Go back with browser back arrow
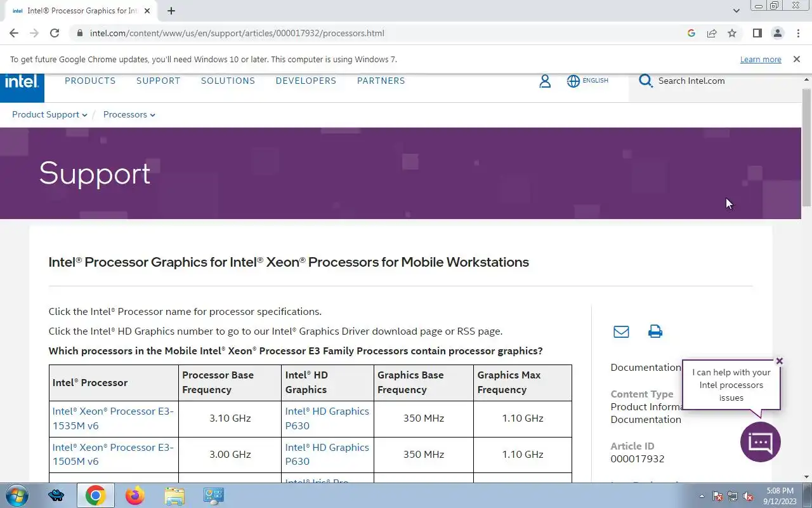The image size is (812, 508). (14, 33)
